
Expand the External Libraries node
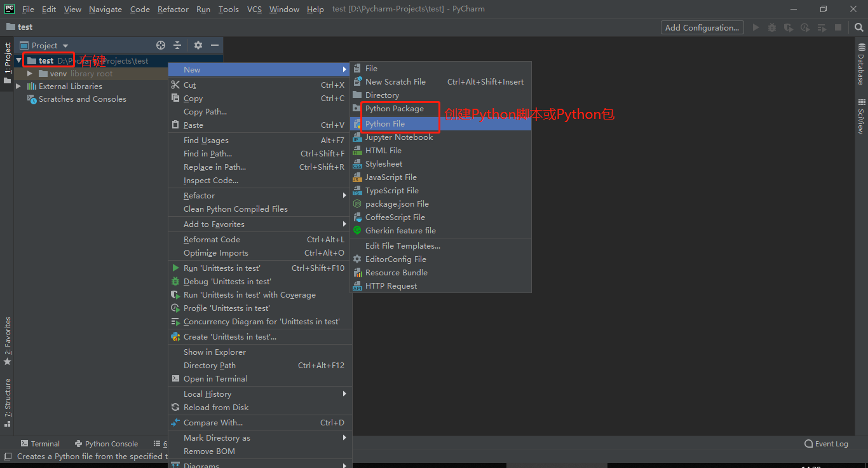19,86
